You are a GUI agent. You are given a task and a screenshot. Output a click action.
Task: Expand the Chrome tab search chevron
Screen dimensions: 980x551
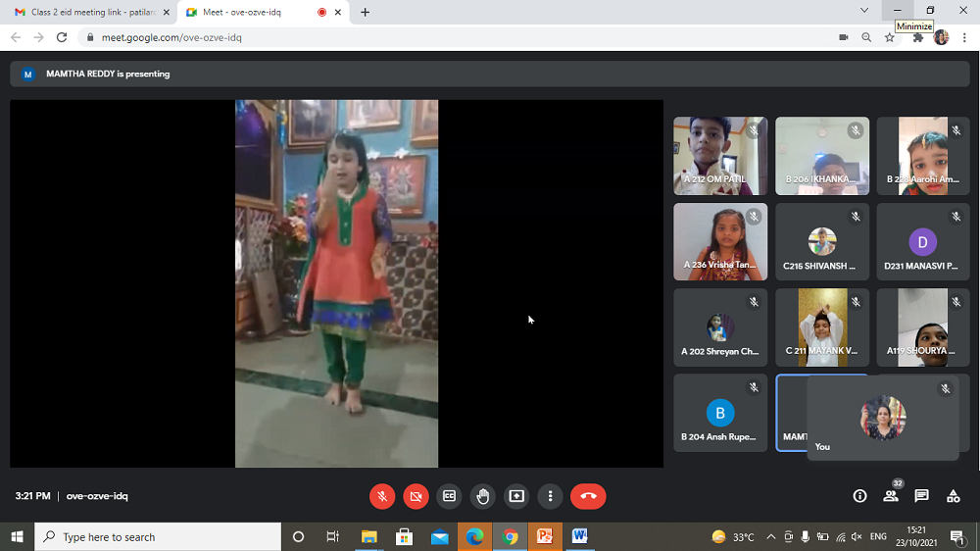[864, 11]
